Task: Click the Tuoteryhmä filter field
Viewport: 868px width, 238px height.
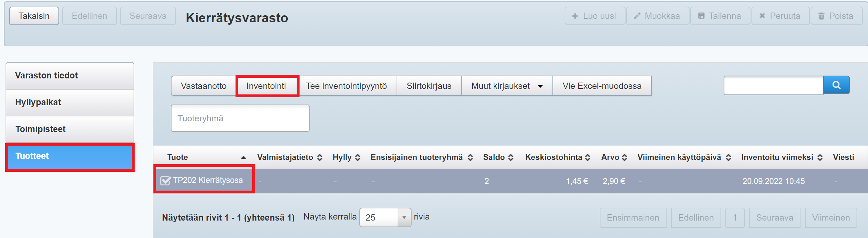Action: [x=240, y=118]
